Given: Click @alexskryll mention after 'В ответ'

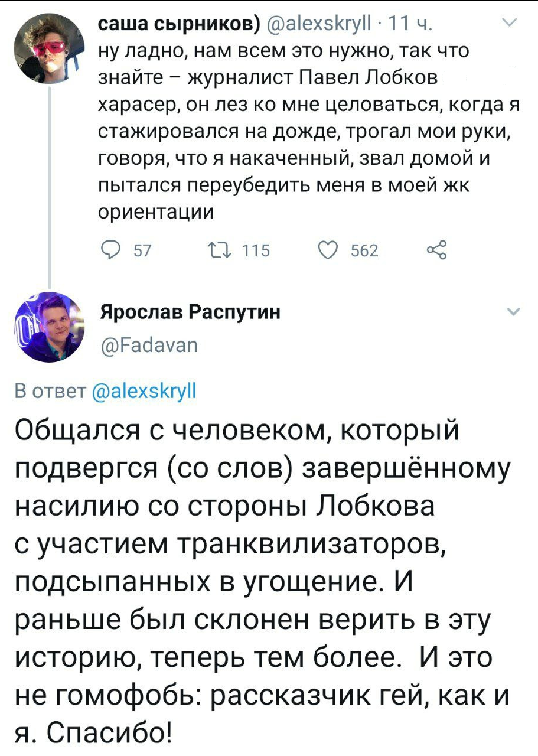Looking at the screenshot, I should [x=145, y=392].
